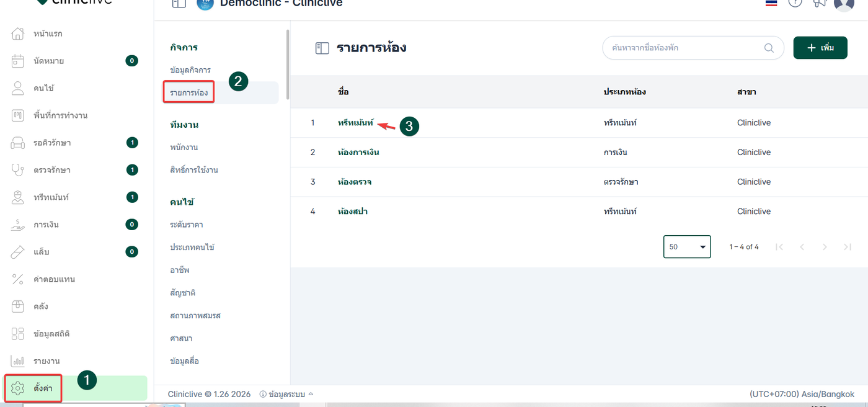This screenshot has height=407, width=868.
Task: Open ข้อมูลสื่อ settings link
Action: pos(184,360)
